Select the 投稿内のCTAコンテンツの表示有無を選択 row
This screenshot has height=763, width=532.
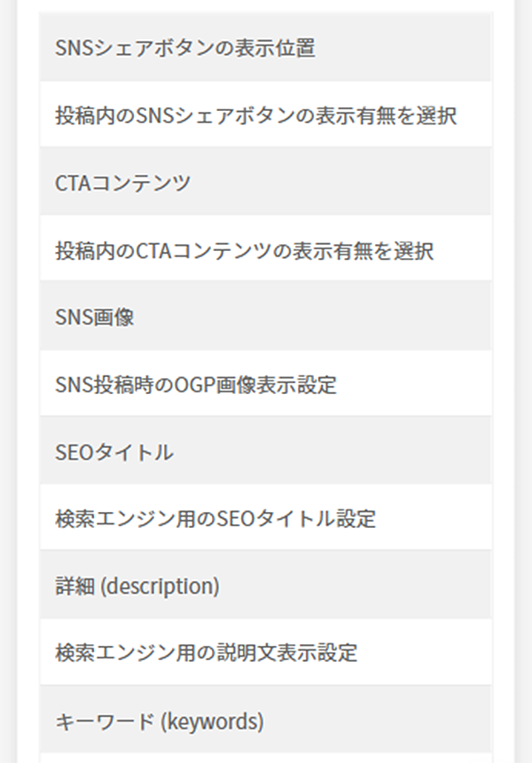pyautogui.click(x=266, y=250)
